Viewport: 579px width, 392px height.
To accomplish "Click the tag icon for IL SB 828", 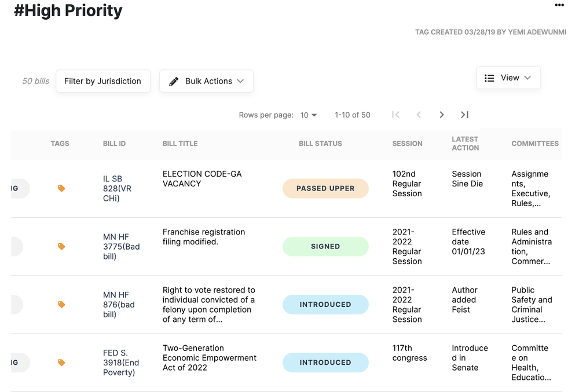I will [x=61, y=188].
